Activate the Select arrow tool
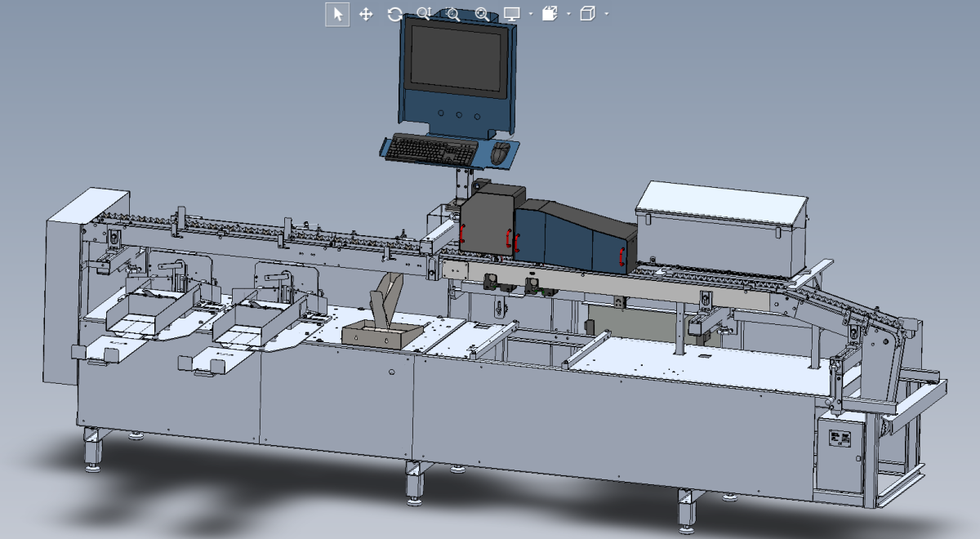This screenshot has height=539, width=980. click(x=338, y=14)
